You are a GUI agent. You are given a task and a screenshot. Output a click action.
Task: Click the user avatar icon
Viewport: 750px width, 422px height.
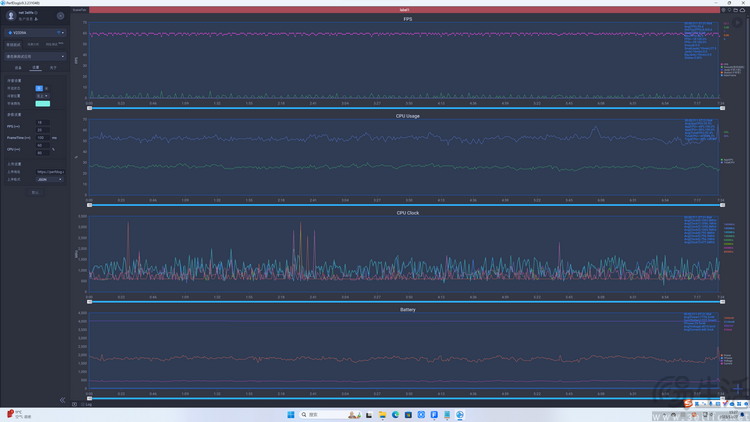pos(11,16)
